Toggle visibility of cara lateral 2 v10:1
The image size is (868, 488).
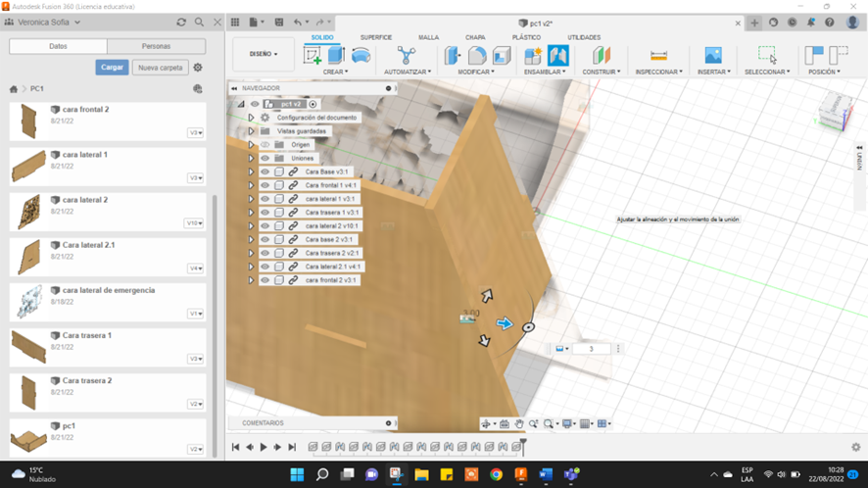[265, 226]
